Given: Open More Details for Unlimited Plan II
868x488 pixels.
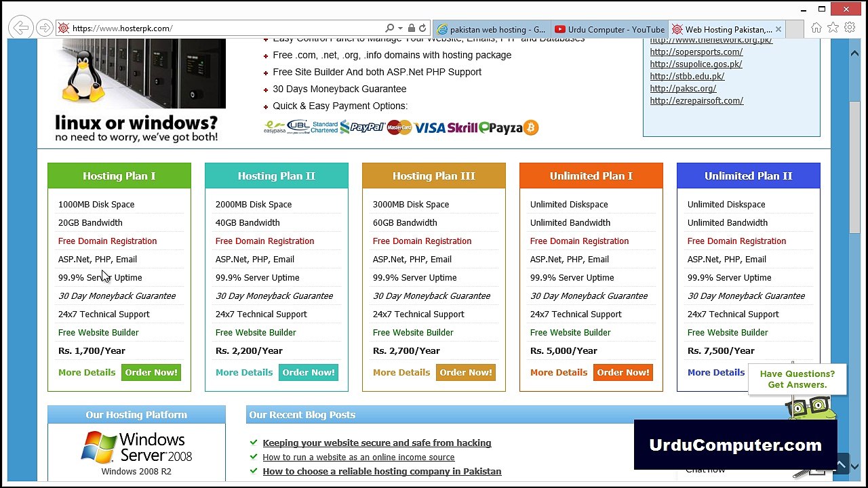Looking at the screenshot, I should pyautogui.click(x=716, y=372).
